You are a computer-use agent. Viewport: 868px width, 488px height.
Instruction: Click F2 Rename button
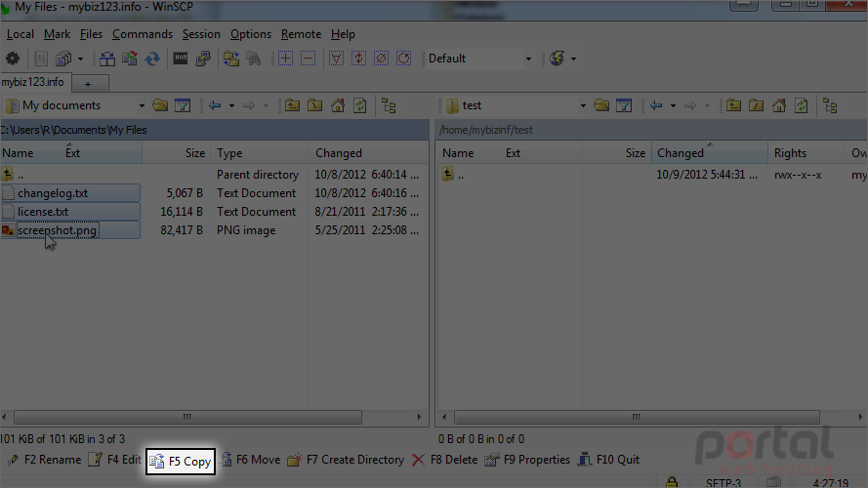pos(45,460)
